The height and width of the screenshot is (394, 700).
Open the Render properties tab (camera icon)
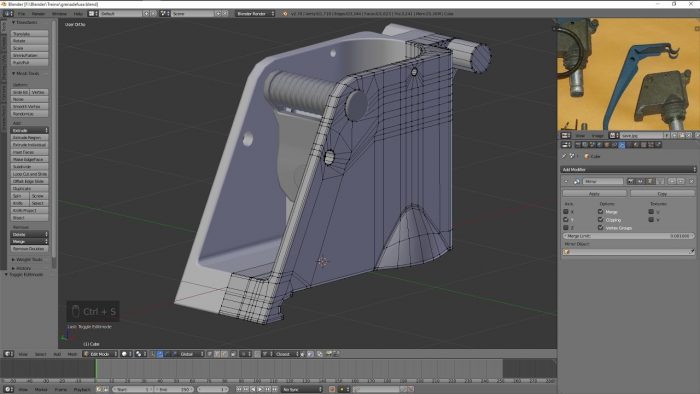pyautogui.click(x=578, y=145)
